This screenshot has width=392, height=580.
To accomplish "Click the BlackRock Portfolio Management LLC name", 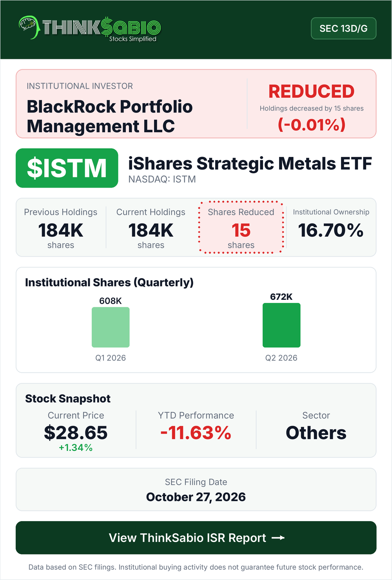I will click(110, 116).
